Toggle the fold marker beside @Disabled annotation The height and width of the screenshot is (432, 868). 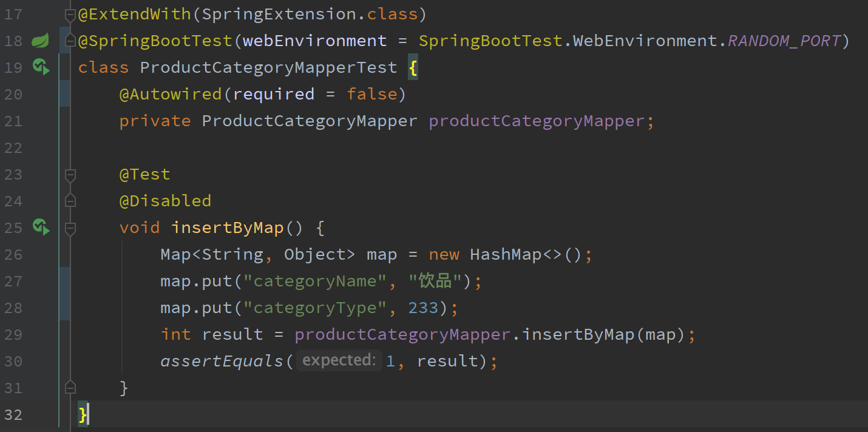[x=70, y=201]
